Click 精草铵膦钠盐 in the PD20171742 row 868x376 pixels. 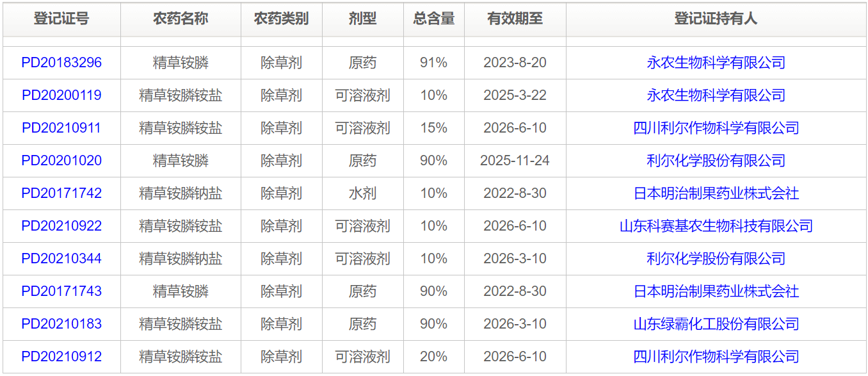click(181, 193)
